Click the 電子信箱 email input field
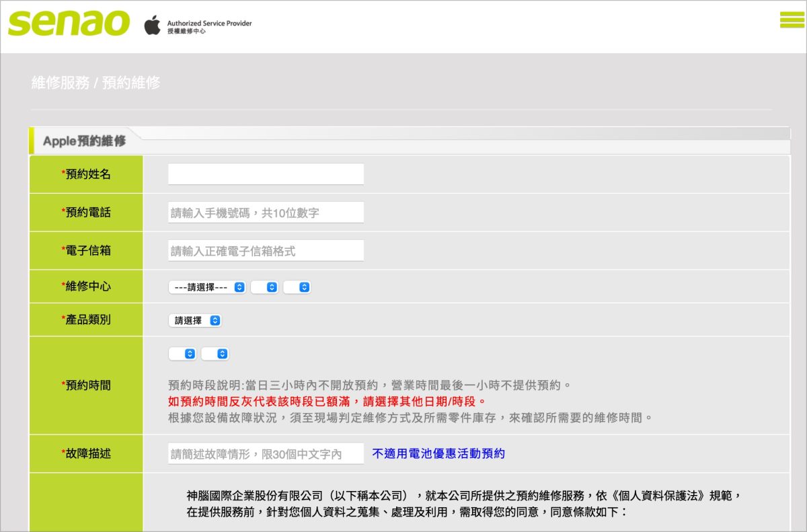This screenshot has width=807, height=532. (x=266, y=251)
